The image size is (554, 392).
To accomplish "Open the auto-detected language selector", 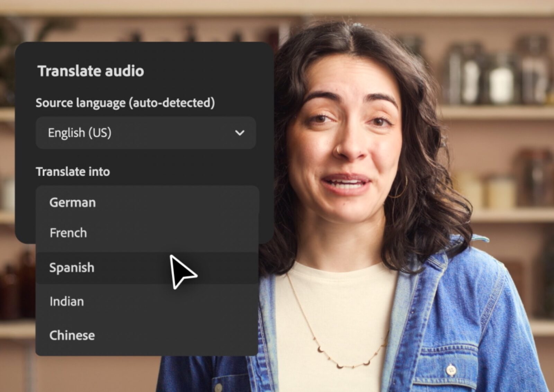I will (x=145, y=133).
